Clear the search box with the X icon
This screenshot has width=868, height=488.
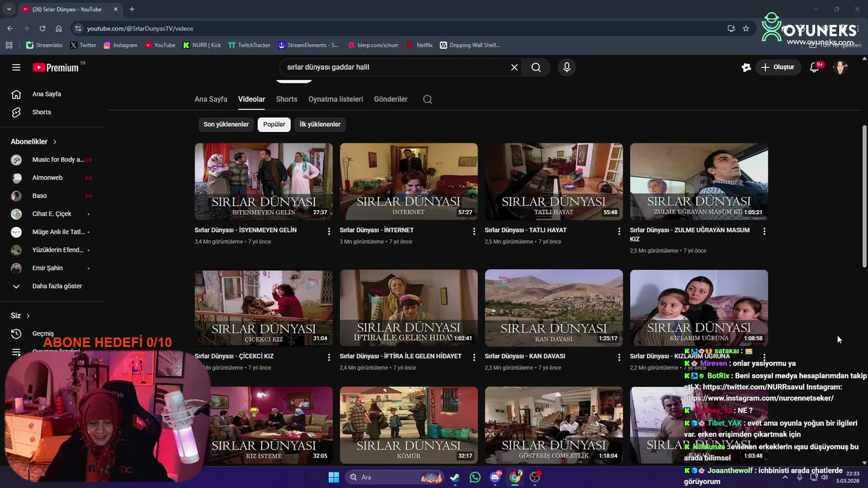[x=514, y=67]
